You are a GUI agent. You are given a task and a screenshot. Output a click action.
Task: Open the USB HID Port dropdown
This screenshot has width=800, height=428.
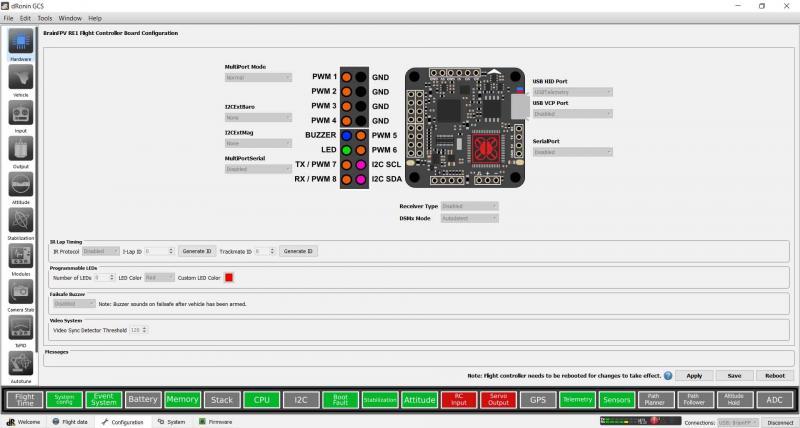(572, 91)
